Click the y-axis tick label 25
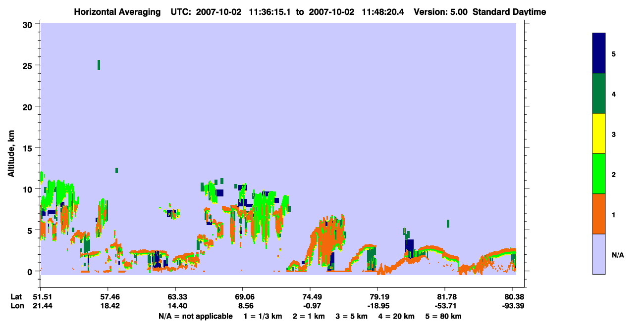Viewport: 644px width, 330px height. 29,65
